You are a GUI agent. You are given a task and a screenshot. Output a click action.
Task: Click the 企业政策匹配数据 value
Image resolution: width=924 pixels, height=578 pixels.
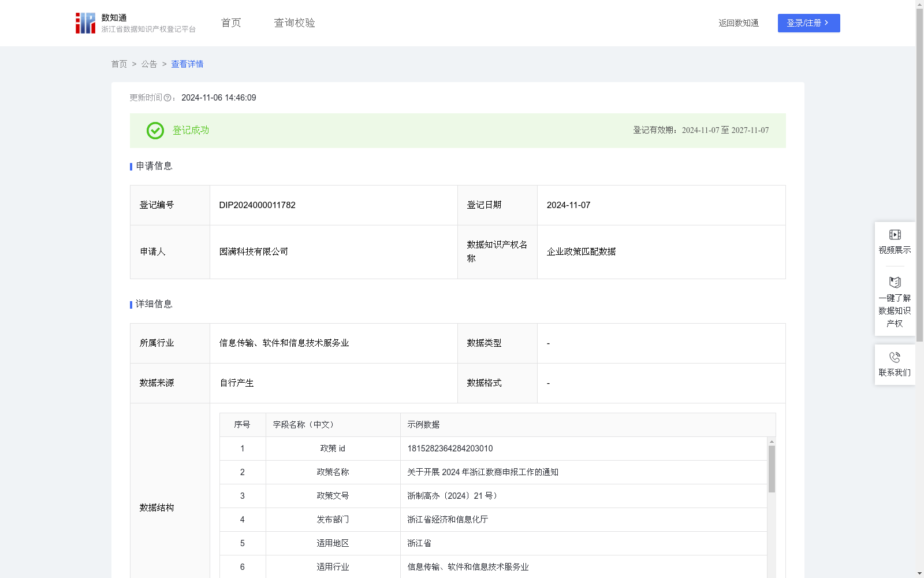pos(581,252)
